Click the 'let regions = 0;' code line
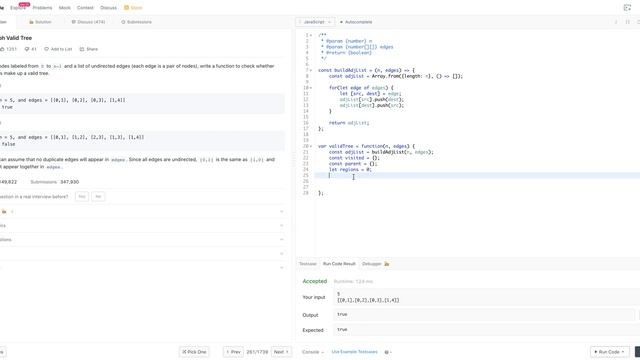The height and width of the screenshot is (360, 640). pyautogui.click(x=350, y=169)
